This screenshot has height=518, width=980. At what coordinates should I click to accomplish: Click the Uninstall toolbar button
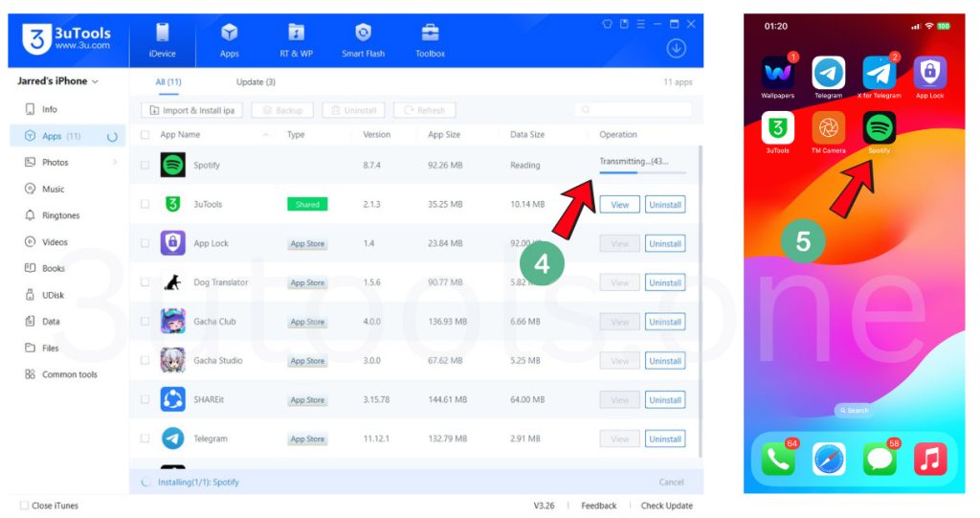pos(354,110)
